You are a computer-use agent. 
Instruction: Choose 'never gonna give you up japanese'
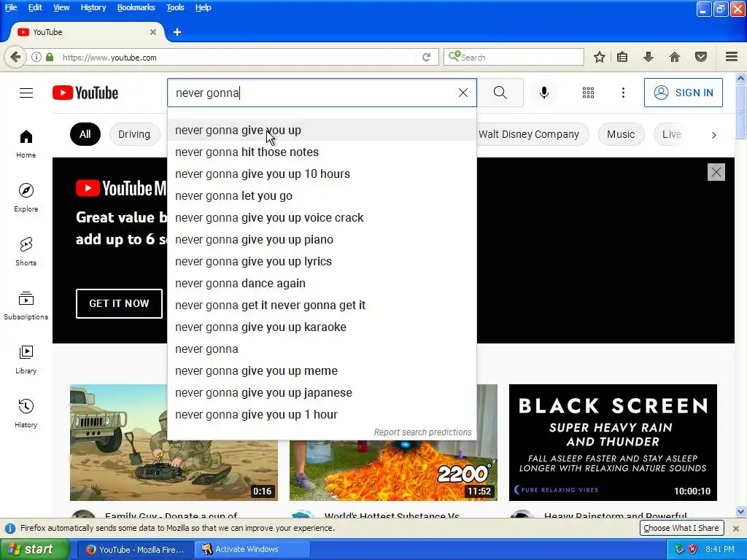322,393
